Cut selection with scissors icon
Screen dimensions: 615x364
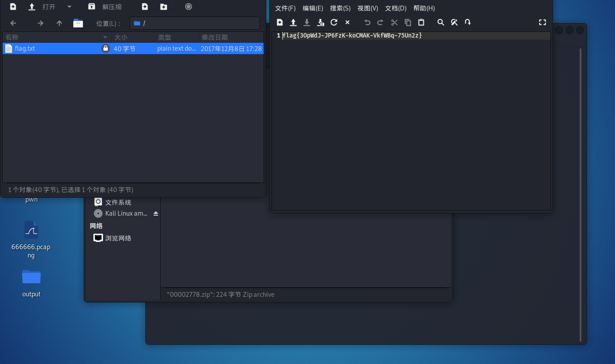tap(394, 22)
